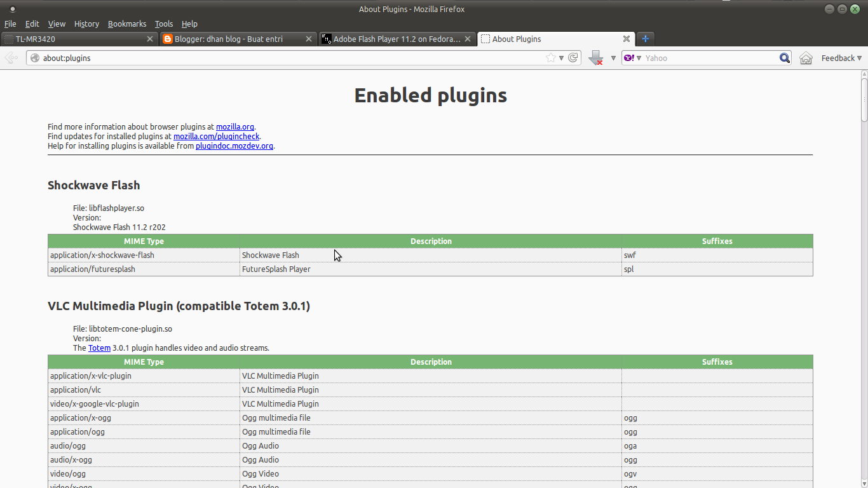This screenshot has width=868, height=488.
Task: Click the vertical scrollbar thumb
Action: [x=864, y=99]
